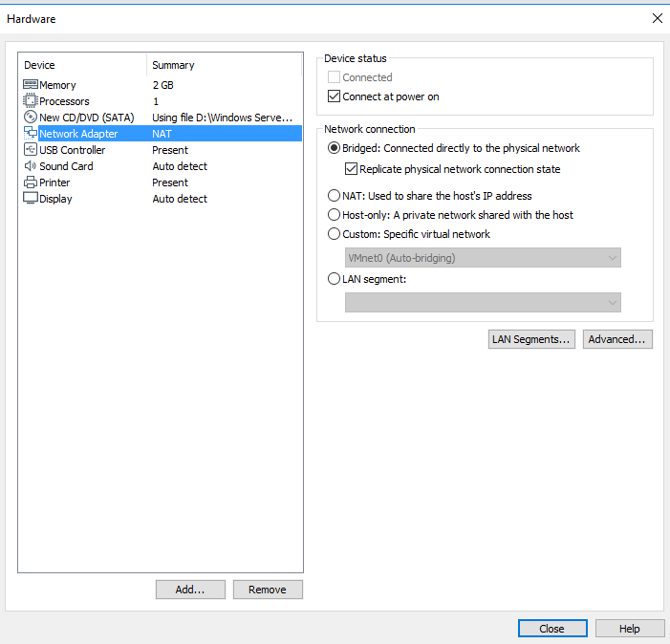Click the Sound Card speaker icon

[x=31, y=165]
